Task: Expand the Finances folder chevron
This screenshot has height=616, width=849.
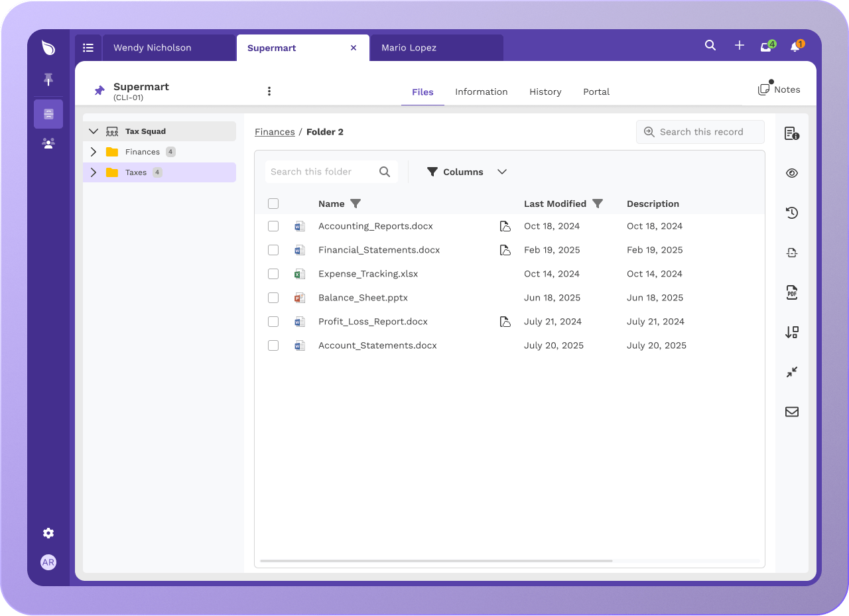Action: pos(94,152)
